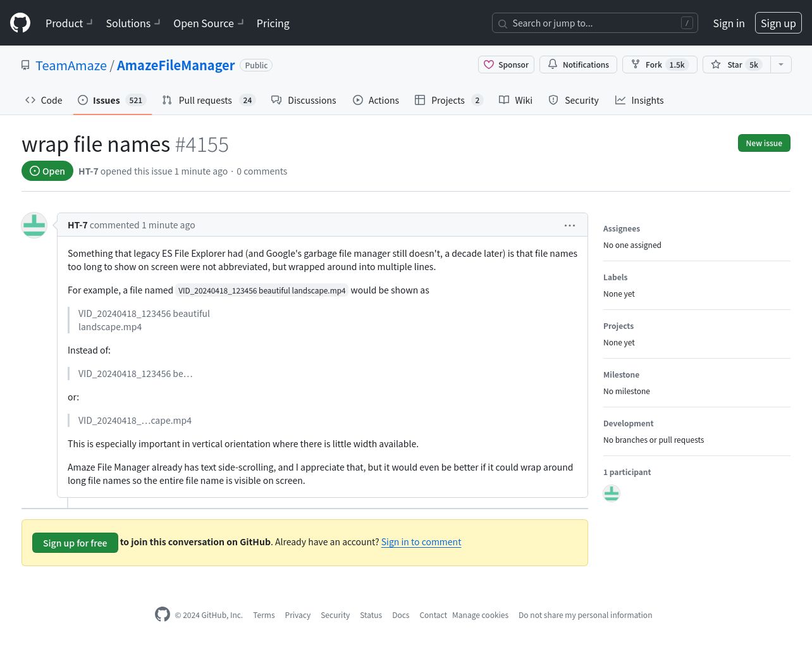Click HT-7 author link under issue title
This screenshot has height=649, width=812.
click(88, 171)
